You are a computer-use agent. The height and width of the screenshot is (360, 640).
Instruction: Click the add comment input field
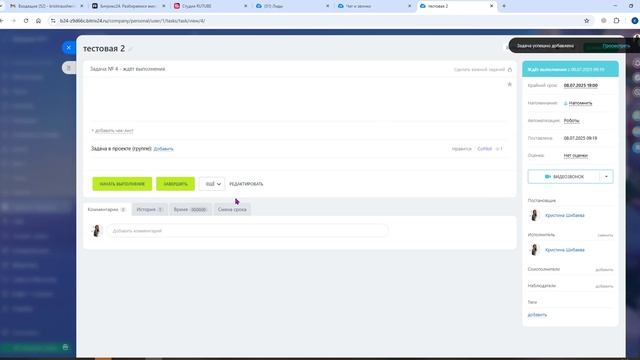tap(248, 231)
